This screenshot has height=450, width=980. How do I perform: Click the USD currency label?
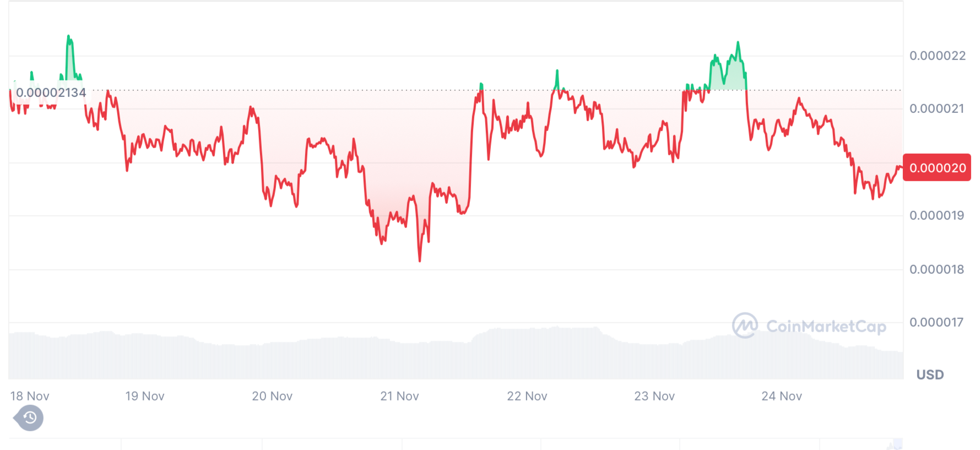point(930,375)
